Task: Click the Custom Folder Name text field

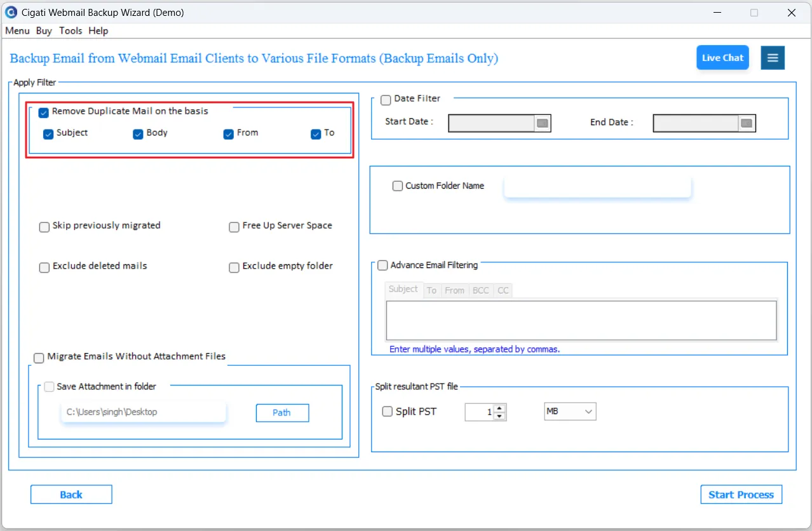Action: pyautogui.click(x=597, y=187)
